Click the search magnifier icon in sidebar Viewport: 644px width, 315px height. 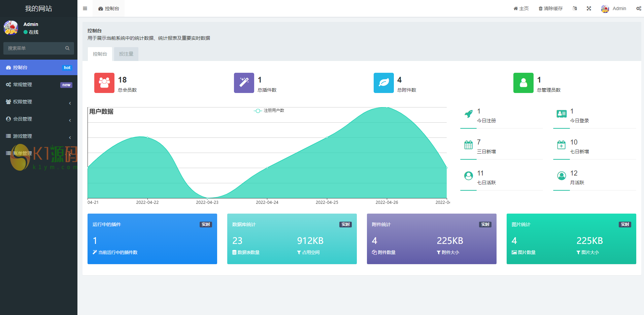[x=67, y=48]
